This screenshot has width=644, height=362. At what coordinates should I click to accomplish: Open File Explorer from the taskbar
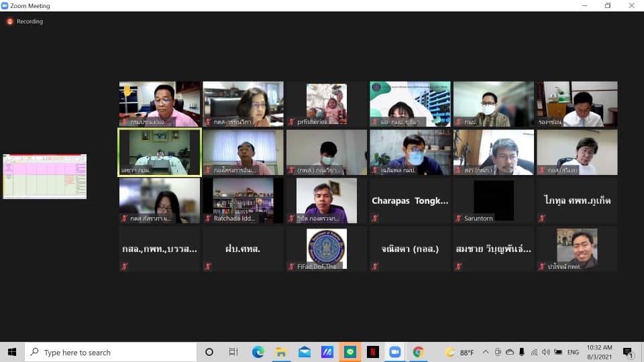281,352
